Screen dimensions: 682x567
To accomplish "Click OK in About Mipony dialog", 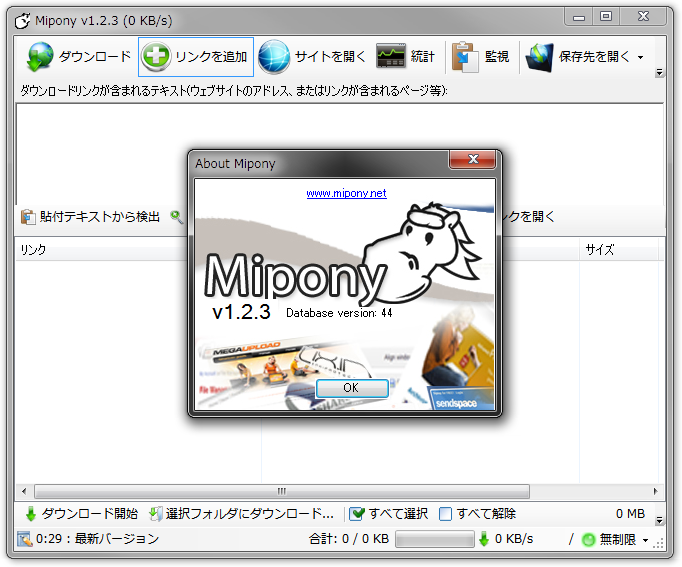I will [x=352, y=388].
